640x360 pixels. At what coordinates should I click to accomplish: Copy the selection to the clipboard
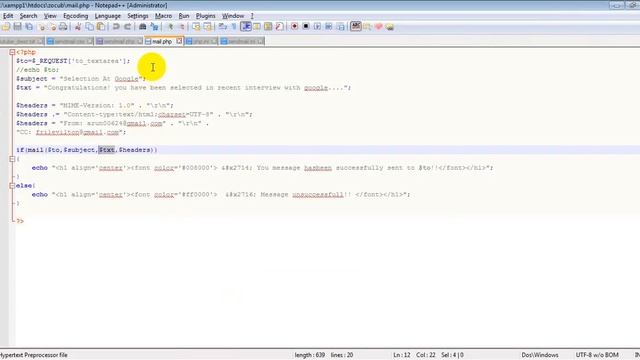tap(89, 27)
